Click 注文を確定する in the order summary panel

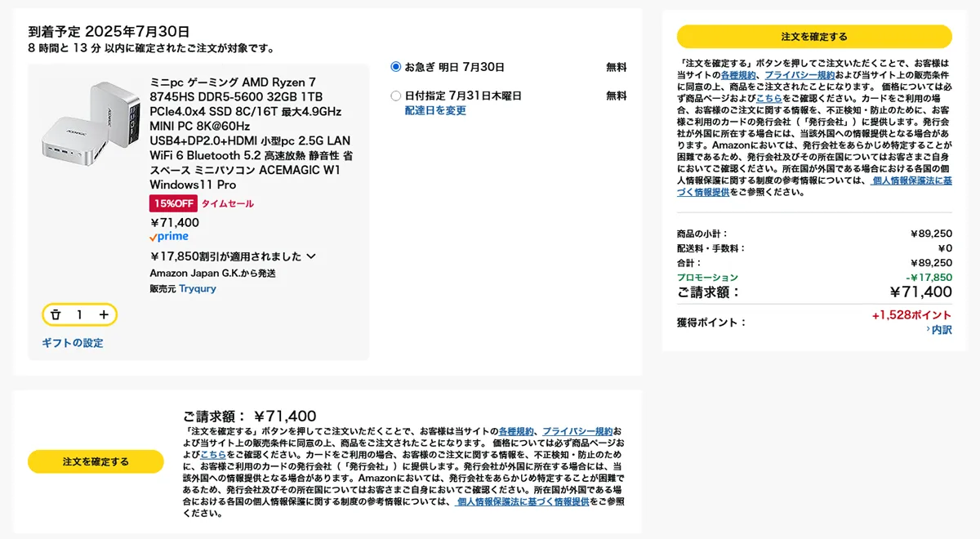(814, 37)
